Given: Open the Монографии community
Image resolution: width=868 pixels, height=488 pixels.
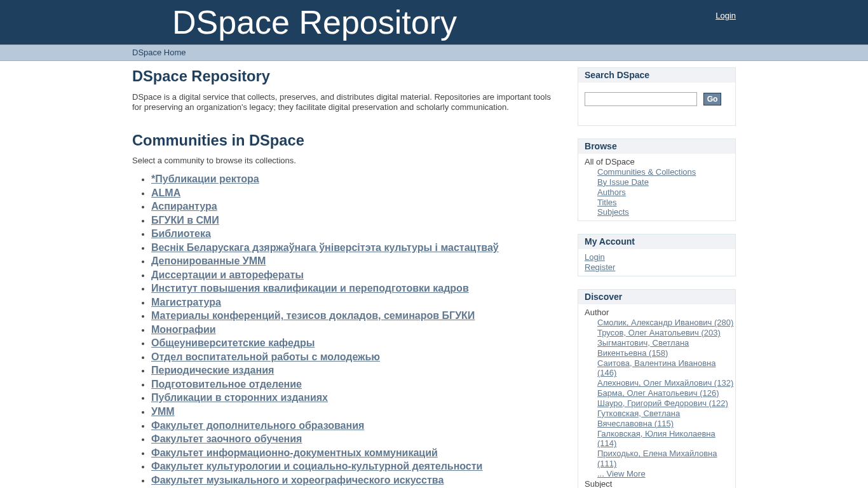Looking at the screenshot, I should pyautogui.click(x=184, y=330).
